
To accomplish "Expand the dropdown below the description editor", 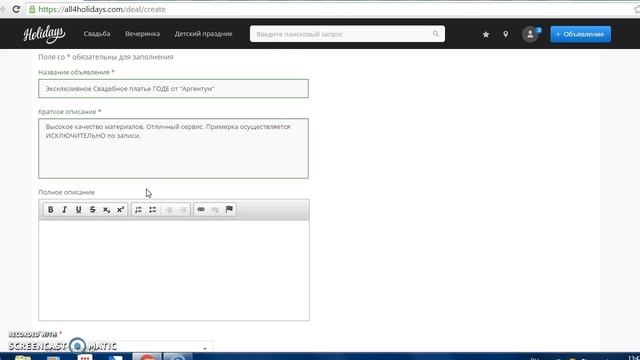I will (x=204, y=348).
